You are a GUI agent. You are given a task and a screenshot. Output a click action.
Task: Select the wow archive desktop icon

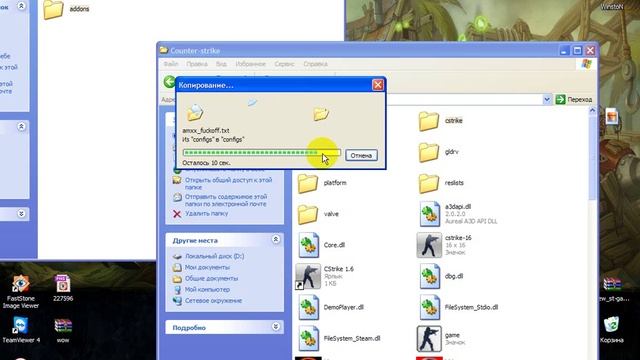(63, 326)
